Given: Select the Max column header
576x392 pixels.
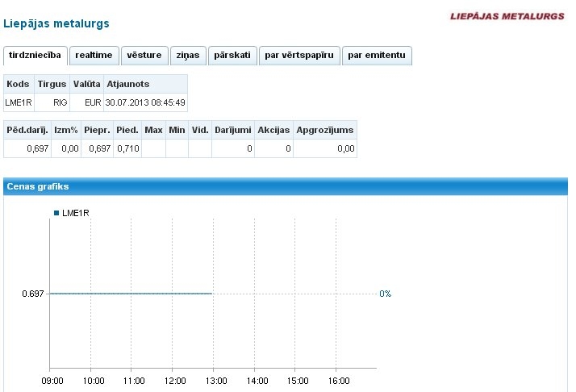Looking at the screenshot, I should click(153, 130).
